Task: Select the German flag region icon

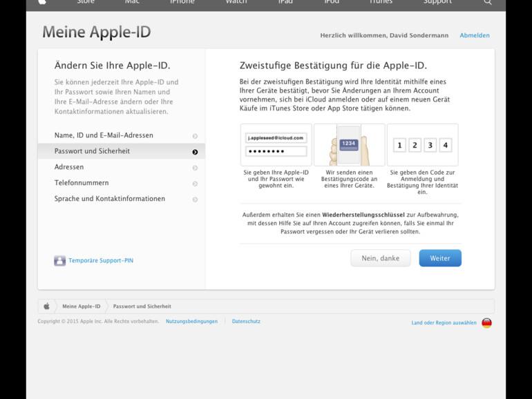Action: pos(486,323)
